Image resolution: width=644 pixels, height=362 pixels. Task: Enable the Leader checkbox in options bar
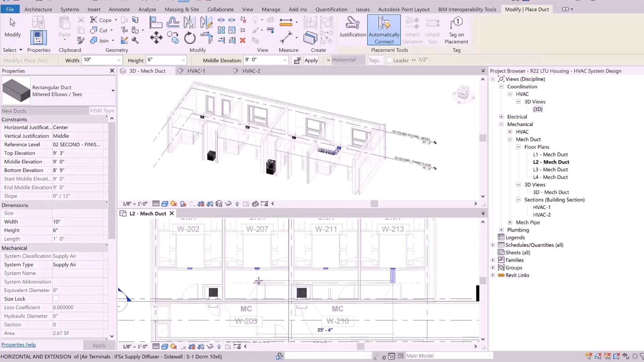pos(389,60)
